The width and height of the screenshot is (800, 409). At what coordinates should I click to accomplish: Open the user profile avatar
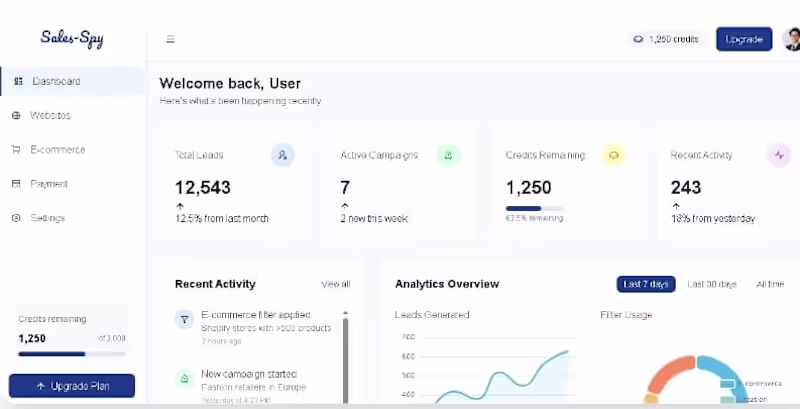(791, 39)
